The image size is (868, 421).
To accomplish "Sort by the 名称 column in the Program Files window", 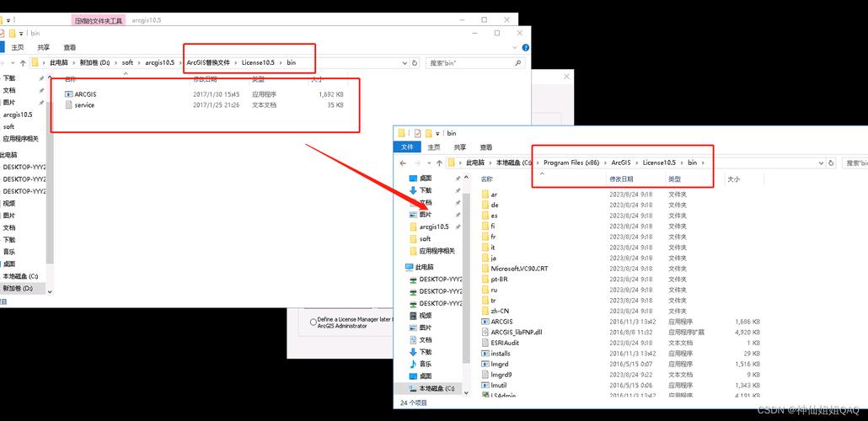I will click(486, 179).
